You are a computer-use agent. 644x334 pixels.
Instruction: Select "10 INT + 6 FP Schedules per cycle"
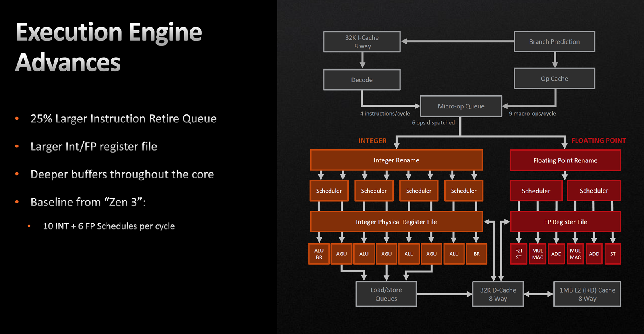(x=109, y=226)
